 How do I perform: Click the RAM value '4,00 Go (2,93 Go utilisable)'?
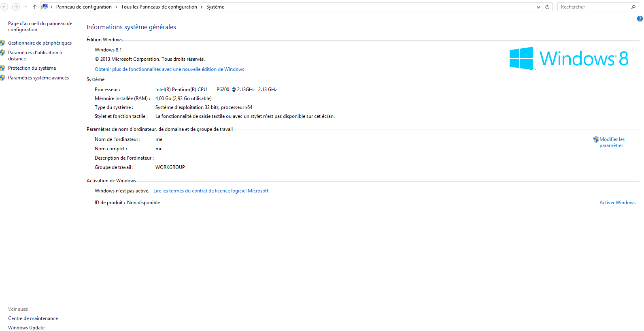click(x=183, y=98)
